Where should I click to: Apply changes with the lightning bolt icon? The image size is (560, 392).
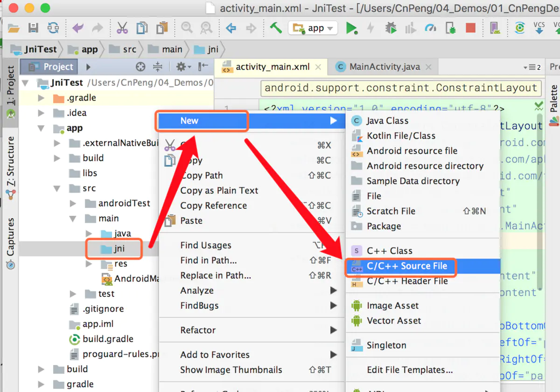(x=371, y=28)
